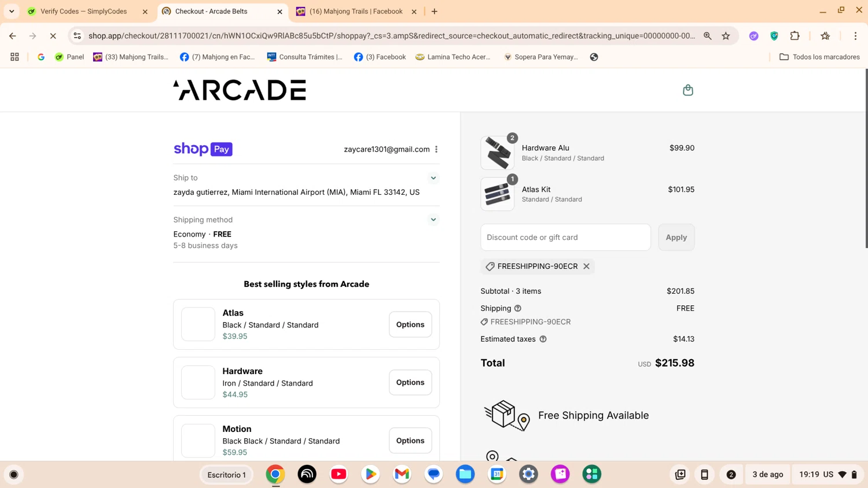Open the Files app from the shelf

[465, 475]
